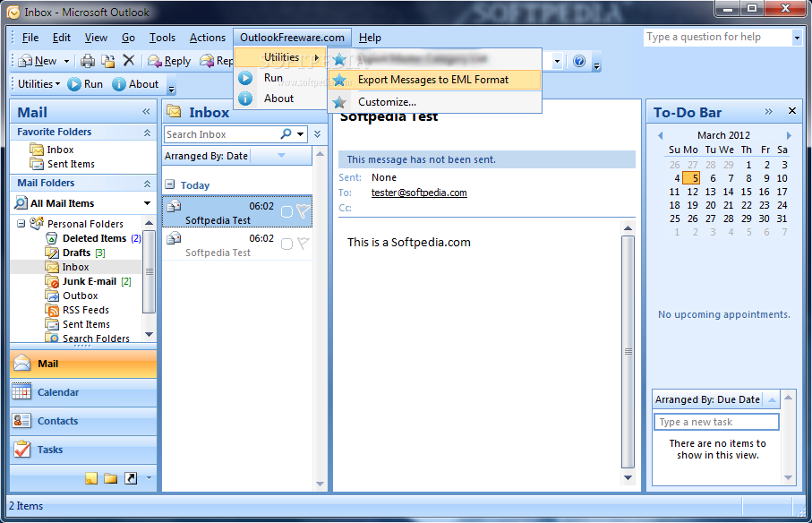Click the Run play icon in add-in toolbar
Image resolution: width=812 pixels, height=523 pixels.
click(x=74, y=84)
